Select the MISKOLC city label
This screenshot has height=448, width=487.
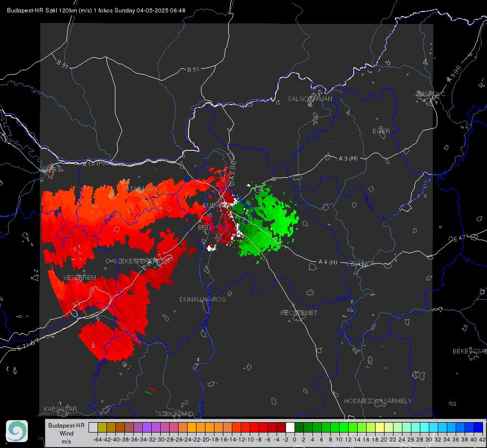pyautogui.click(x=431, y=94)
